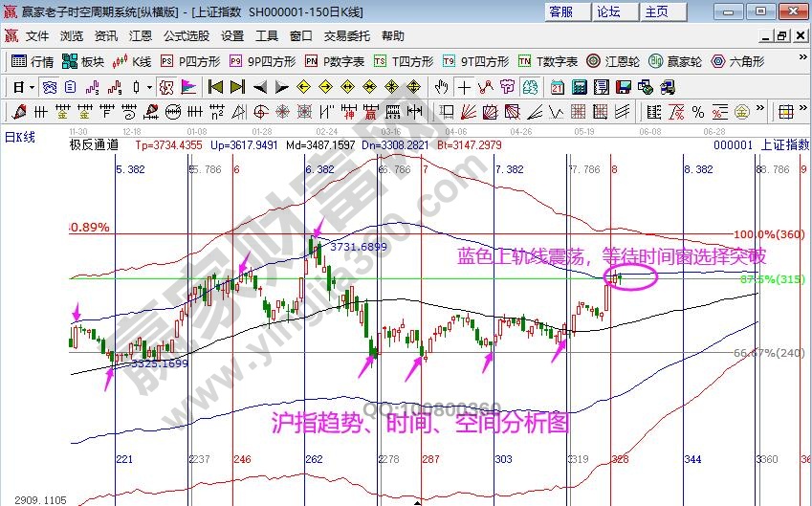
Task: Toggle the crosshair cursor tool
Action: [x=464, y=87]
